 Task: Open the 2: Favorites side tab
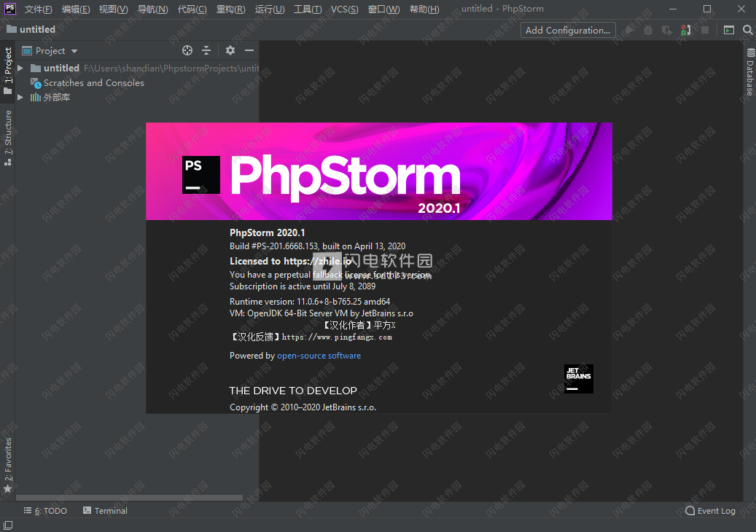(8, 466)
